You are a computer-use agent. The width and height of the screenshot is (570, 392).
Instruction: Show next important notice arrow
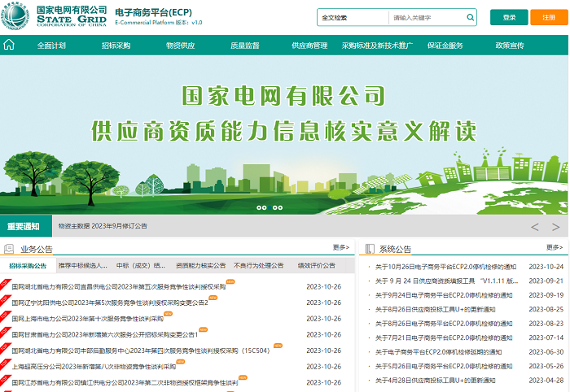coord(555,227)
